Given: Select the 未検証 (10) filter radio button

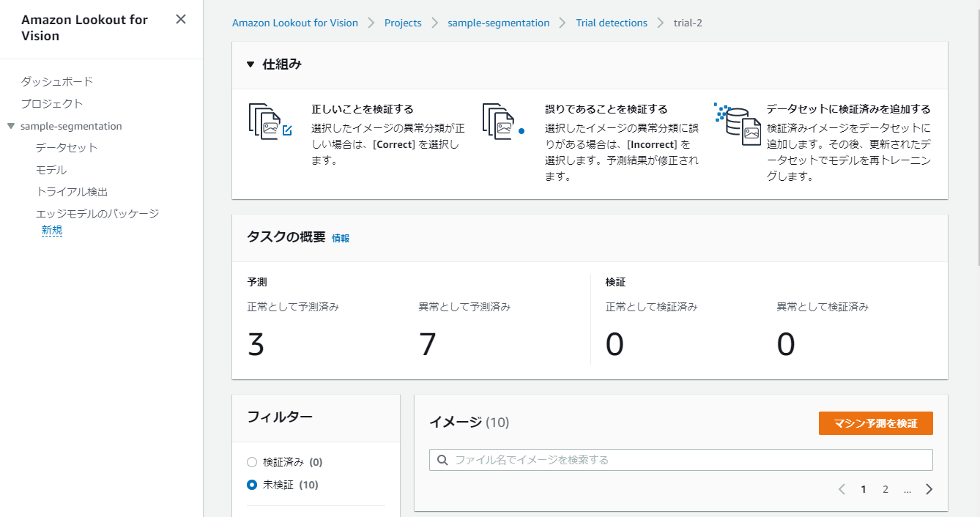Looking at the screenshot, I should (x=252, y=485).
